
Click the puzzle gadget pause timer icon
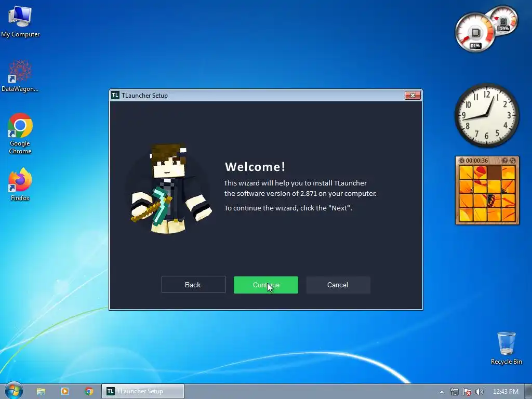pyautogui.click(x=462, y=161)
